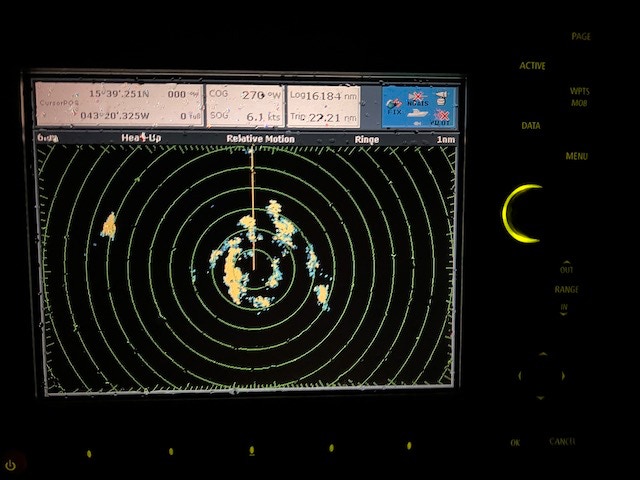Turn the glowing rotary control knob

coord(526,213)
